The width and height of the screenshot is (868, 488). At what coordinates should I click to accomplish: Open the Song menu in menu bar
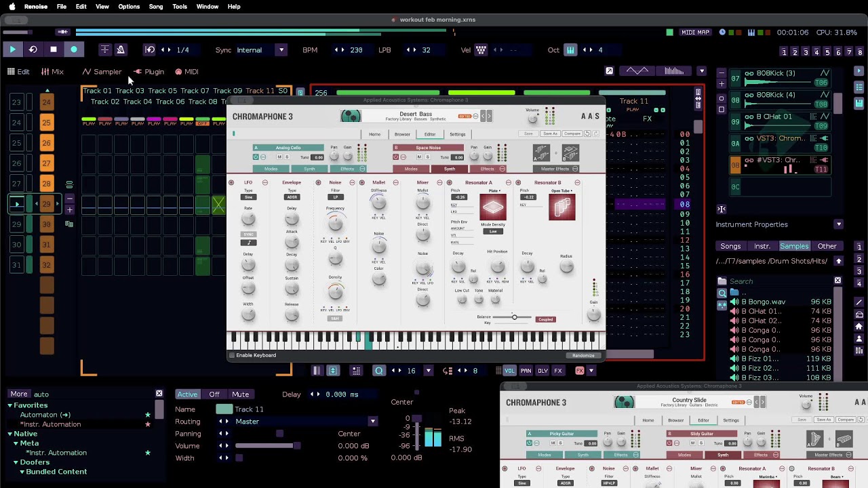(156, 7)
